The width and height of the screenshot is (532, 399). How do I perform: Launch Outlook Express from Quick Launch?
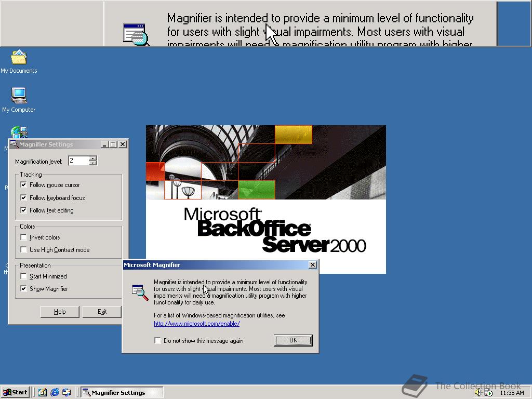click(66, 393)
